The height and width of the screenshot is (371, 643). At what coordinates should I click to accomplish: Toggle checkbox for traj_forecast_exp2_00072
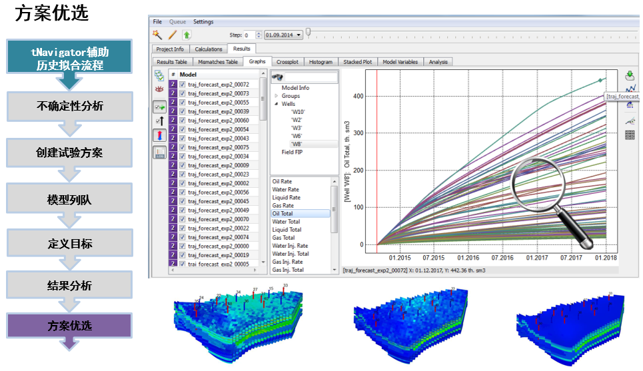click(182, 84)
